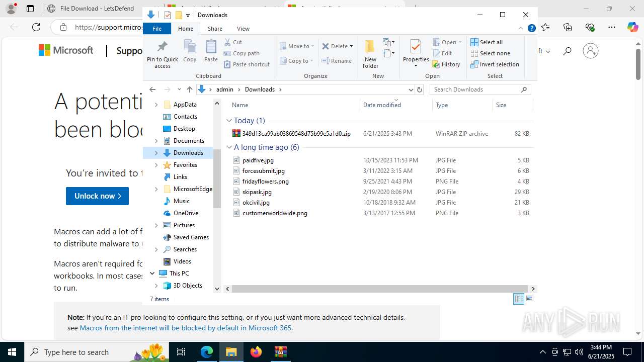Open Properties for selected item
The height and width of the screenshot is (362, 644).
[416, 54]
